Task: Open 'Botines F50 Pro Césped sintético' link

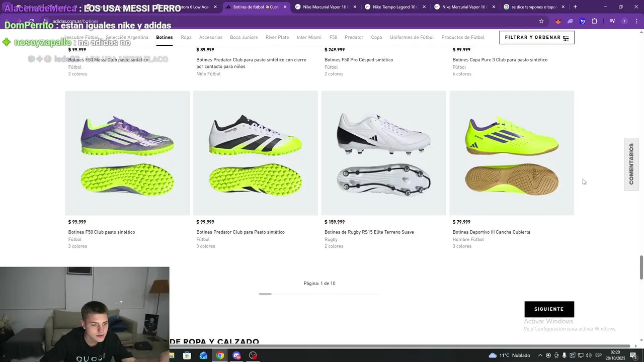Action: (x=359, y=60)
